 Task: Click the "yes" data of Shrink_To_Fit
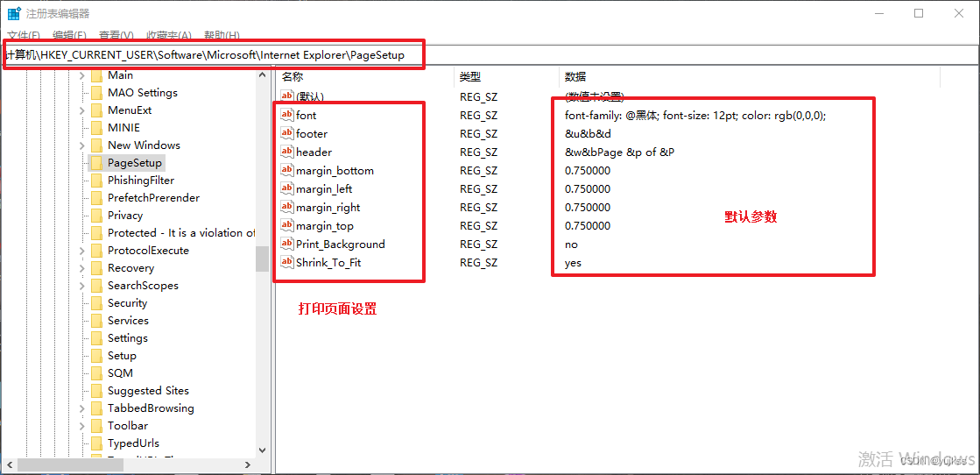tap(573, 263)
